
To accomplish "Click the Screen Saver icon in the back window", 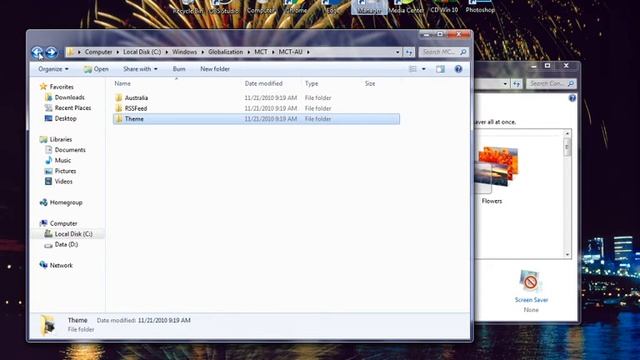I will (530, 281).
